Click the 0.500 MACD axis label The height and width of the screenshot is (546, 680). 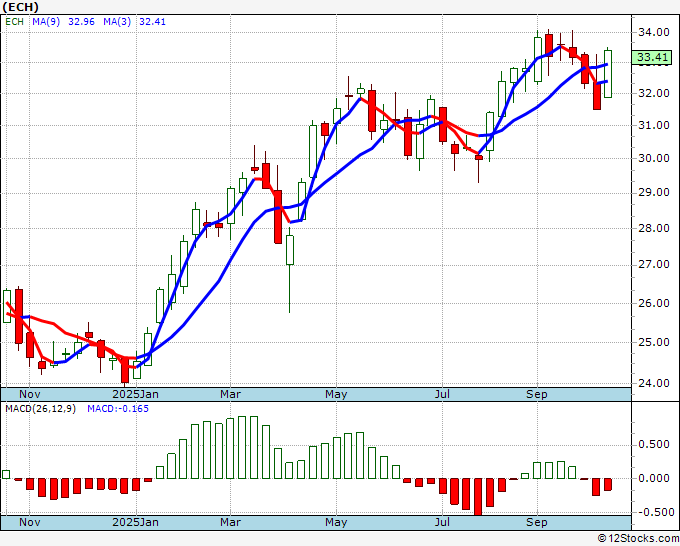(x=653, y=445)
